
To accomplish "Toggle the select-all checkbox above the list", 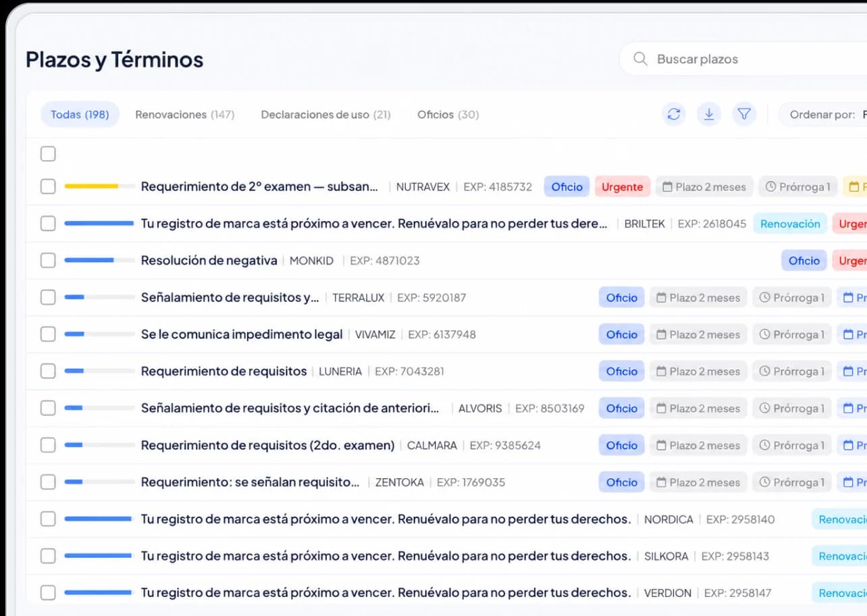I will [x=48, y=154].
